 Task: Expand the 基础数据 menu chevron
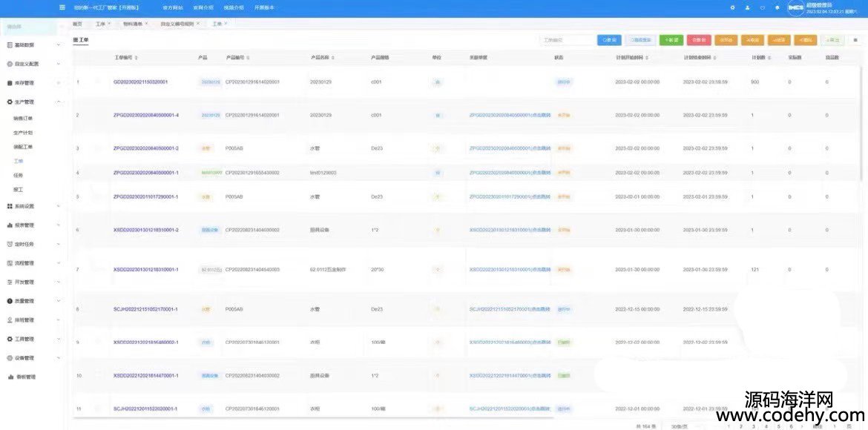(x=58, y=44)
